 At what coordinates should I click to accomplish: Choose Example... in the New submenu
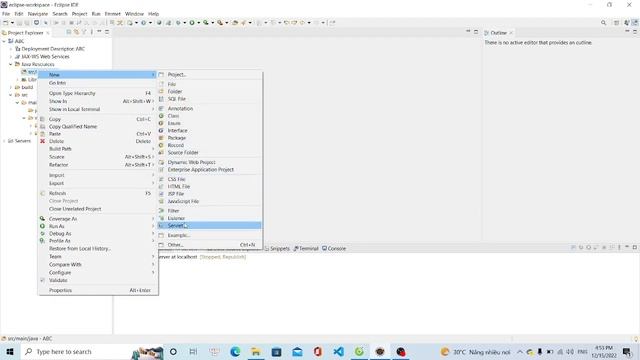209,236
